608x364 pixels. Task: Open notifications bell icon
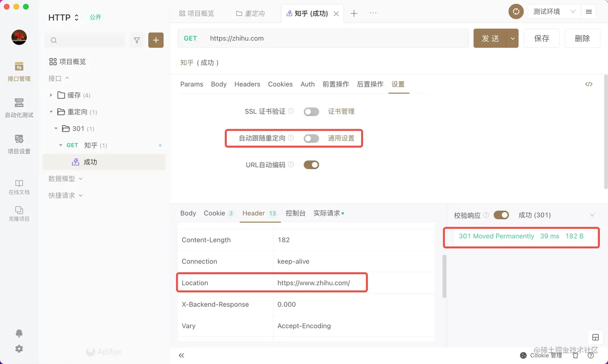[19, 333]
